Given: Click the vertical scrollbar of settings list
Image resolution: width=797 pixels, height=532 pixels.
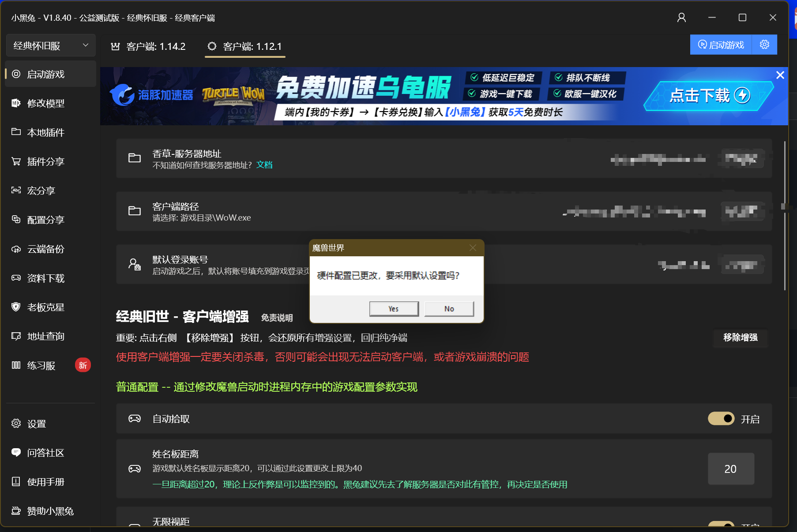Looking at the screenshot, I should (785, 215).
